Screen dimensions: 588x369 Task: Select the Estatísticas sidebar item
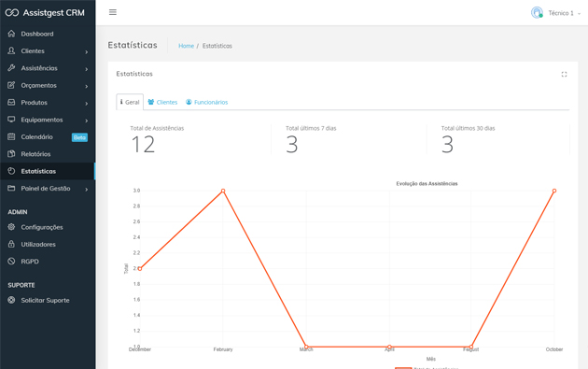click(x=48, y=171)
